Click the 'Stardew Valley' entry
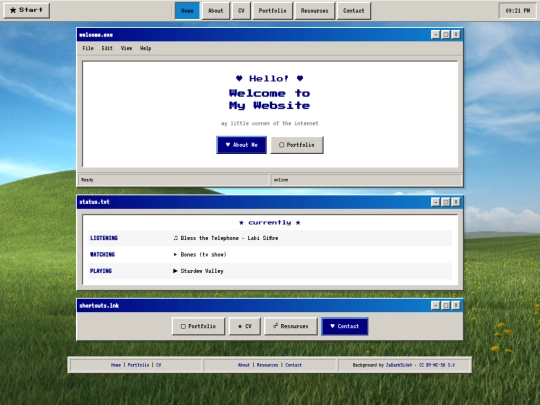The image size is (540, 405). tap(198, 271)
